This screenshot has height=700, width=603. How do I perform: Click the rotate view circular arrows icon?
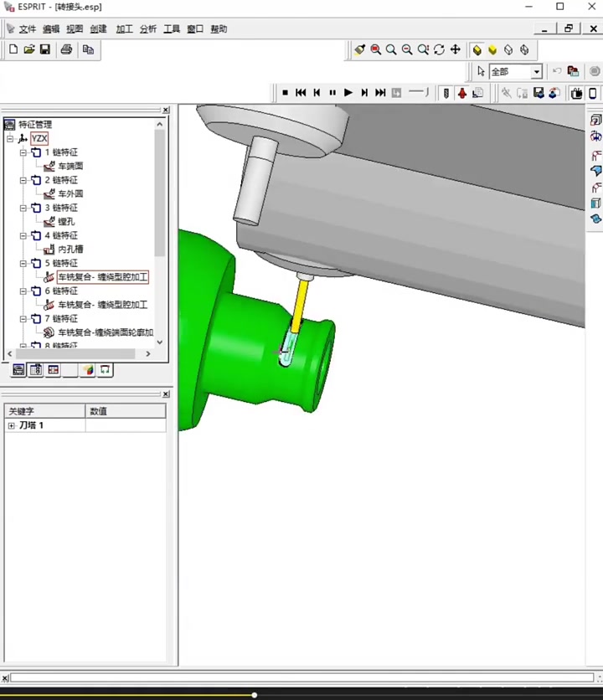(x=439, y=49)
